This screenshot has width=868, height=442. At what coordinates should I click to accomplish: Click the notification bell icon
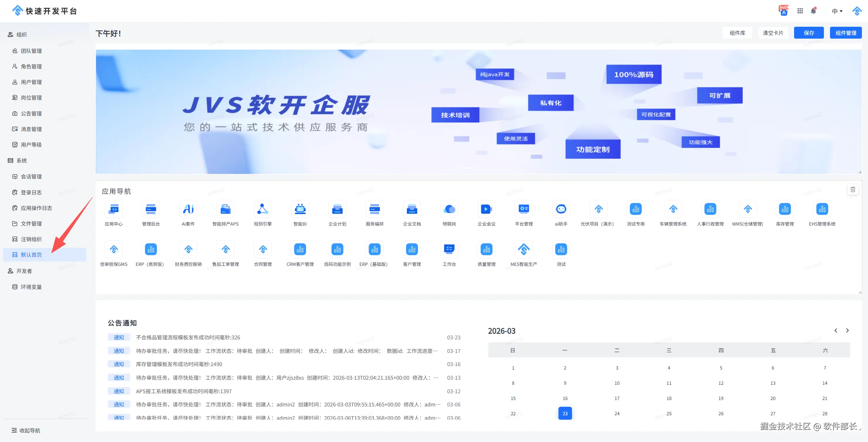(813, 11)
